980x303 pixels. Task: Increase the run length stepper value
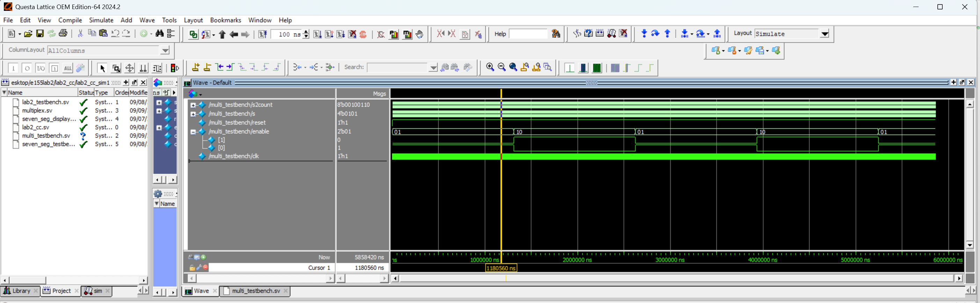tap(306, 31)
